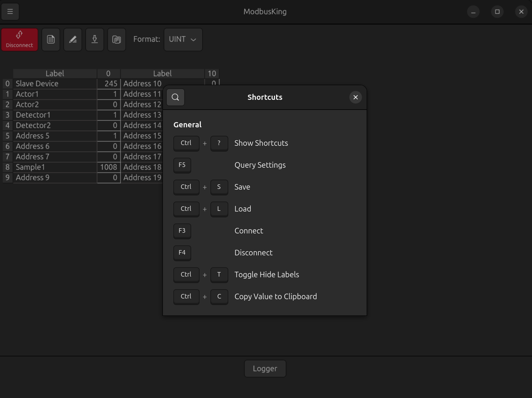This screenshot has height=398, width=532.
Task: Click the Address 9 label cell
Action: pos(55,178)
